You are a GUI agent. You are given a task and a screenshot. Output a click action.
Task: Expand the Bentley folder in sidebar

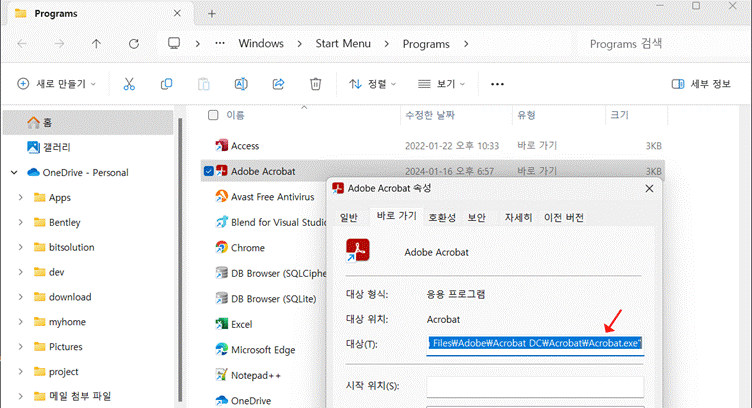(x=21, y=222)
